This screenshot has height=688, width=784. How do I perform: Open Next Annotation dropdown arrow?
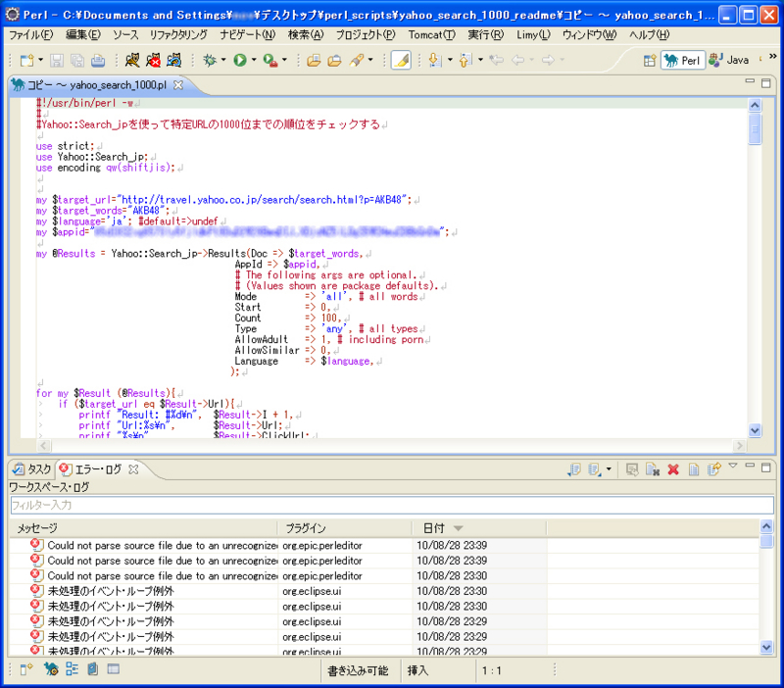450,60
